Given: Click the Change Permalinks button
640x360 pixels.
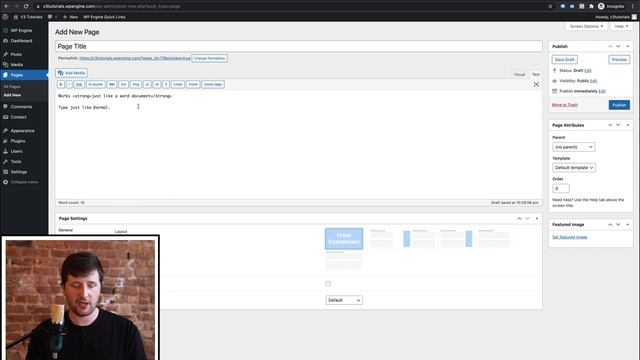Looking at the screenshot, I should (x=209, y=58).
